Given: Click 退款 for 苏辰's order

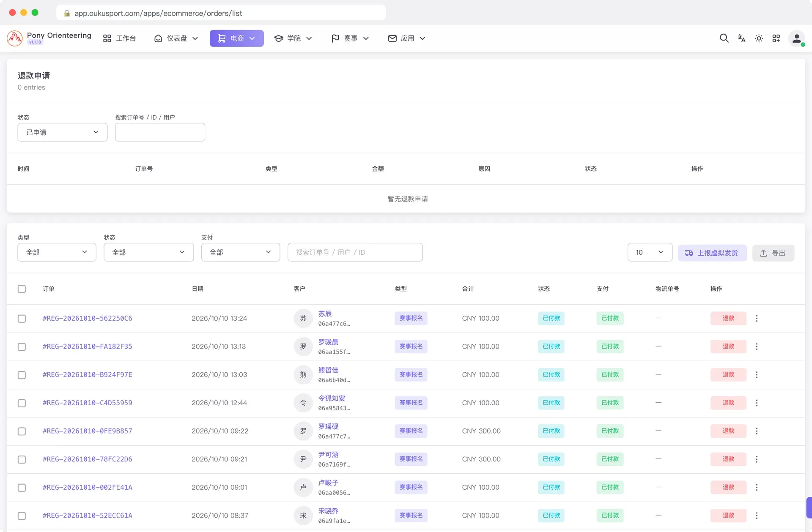Looking at the screenshot, I should click(728, 318).
